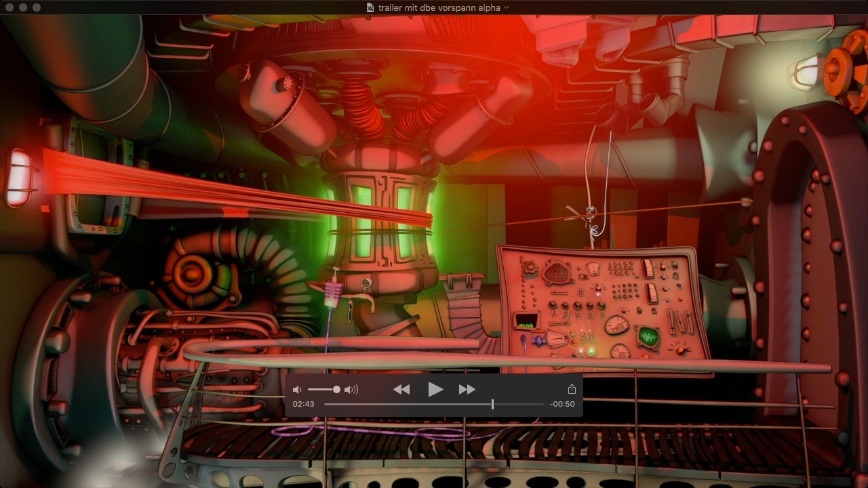The height and width of the screenshot is (488, 868).
Task: Click the document proxy icon in title bar
Action: click(370, 7)
